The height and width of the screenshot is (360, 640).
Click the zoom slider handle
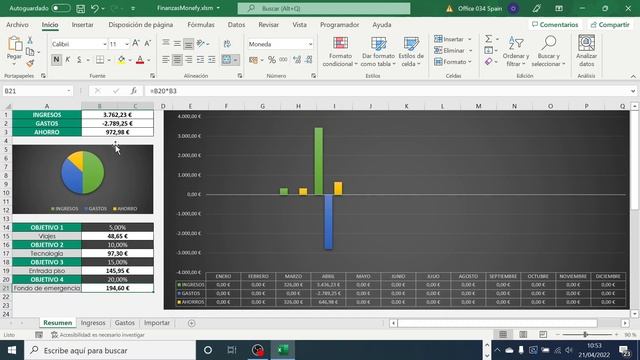(585, 335)
